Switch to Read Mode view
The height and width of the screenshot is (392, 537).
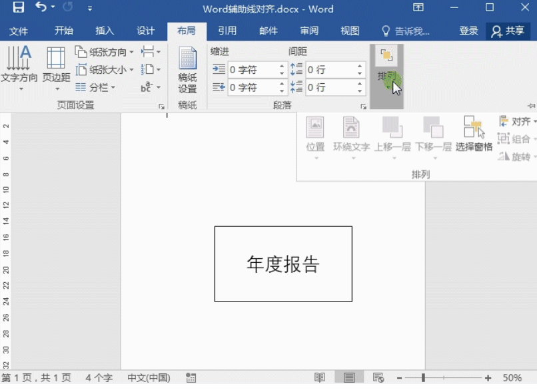click(320, 377)
